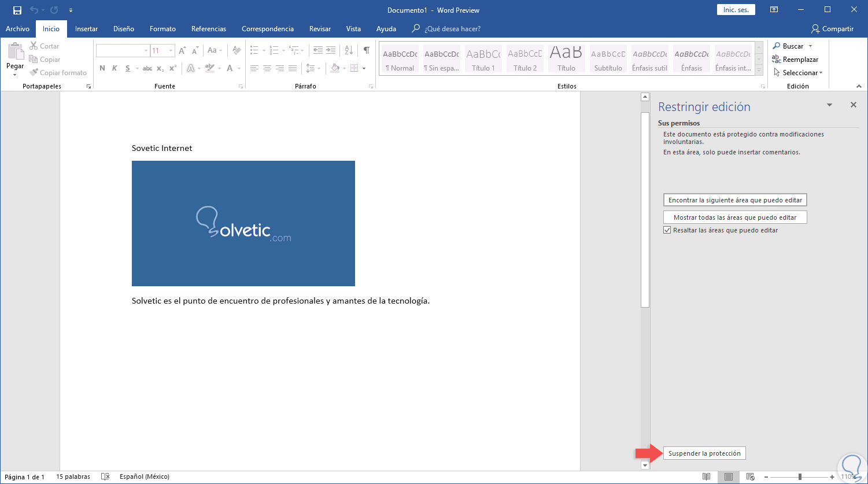The height and width of the screenshot is (484, 868).
Task: Click the Buscar magnifier icon
Action: point(776,46)
